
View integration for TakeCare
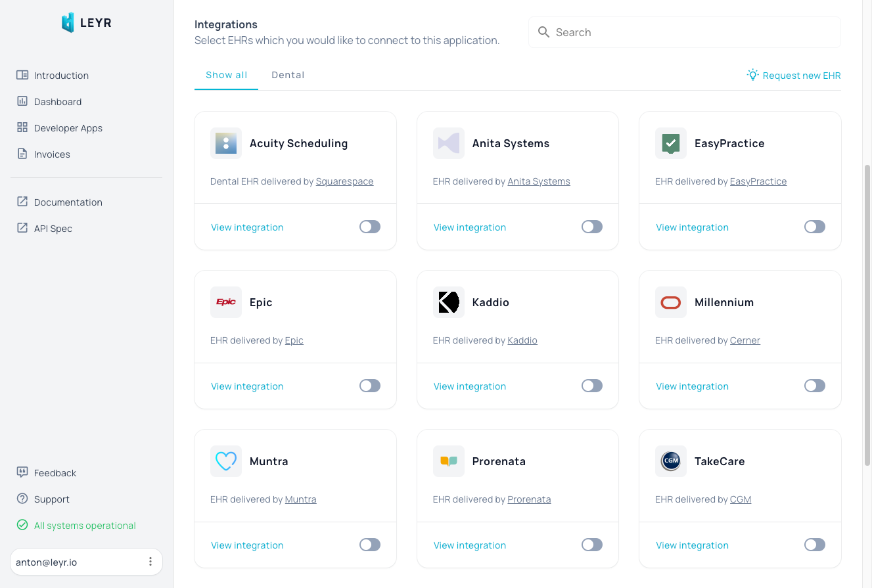(x=692, y=545)
